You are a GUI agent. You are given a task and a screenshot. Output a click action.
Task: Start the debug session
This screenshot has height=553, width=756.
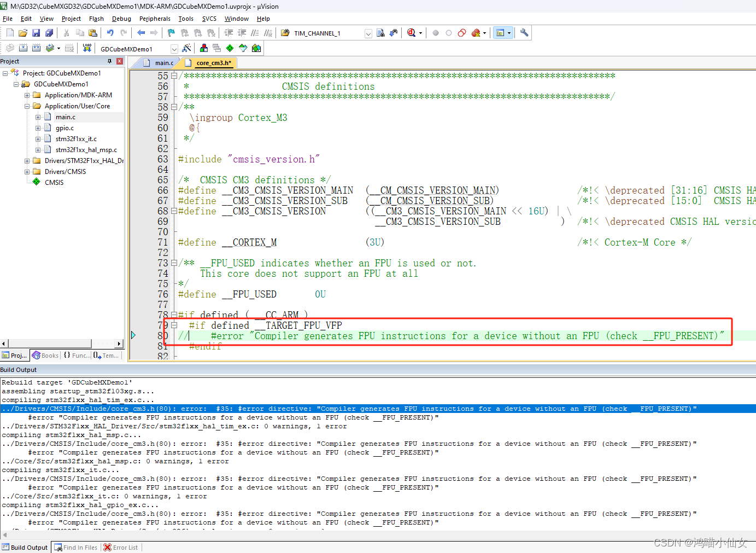(411, 33)
